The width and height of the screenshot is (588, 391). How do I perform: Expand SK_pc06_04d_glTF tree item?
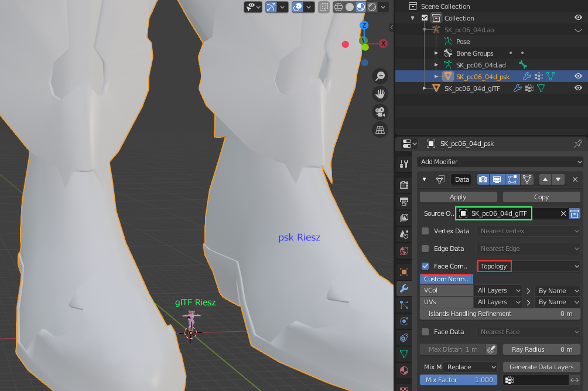[424, 89]
